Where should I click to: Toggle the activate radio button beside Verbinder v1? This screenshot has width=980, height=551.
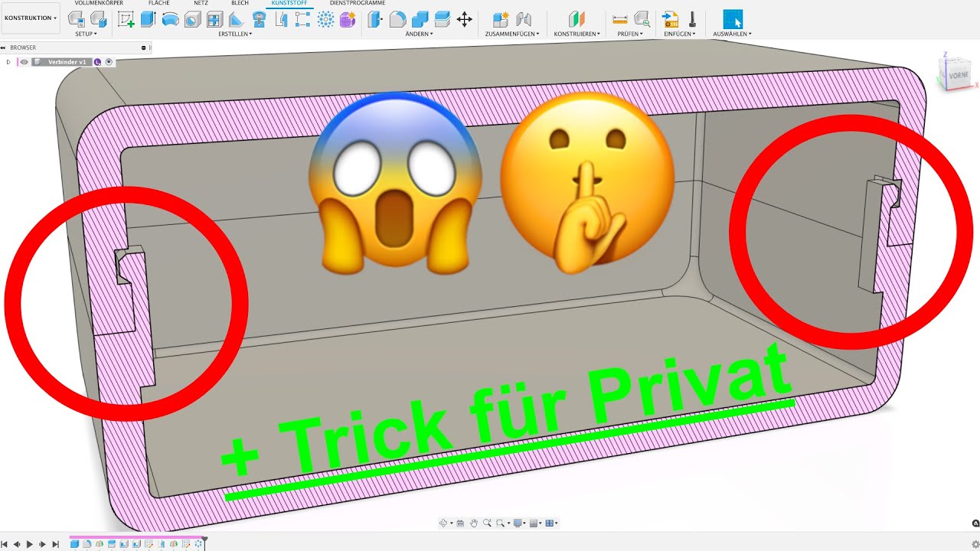click(x=109, y=62)
